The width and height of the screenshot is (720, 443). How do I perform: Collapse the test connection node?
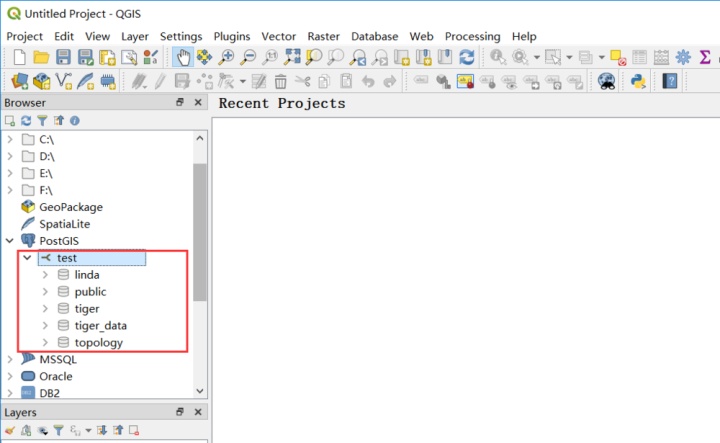pos(27,258)
